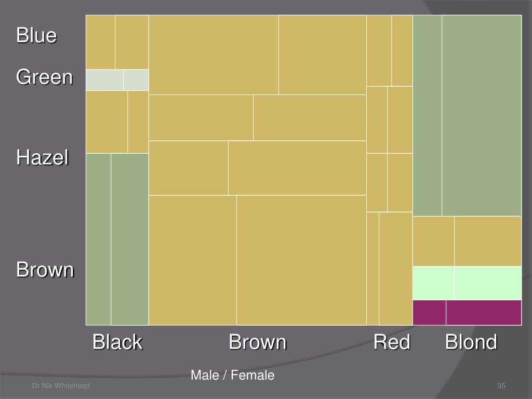Click the "Hazel" eye color label

(43, 157)
